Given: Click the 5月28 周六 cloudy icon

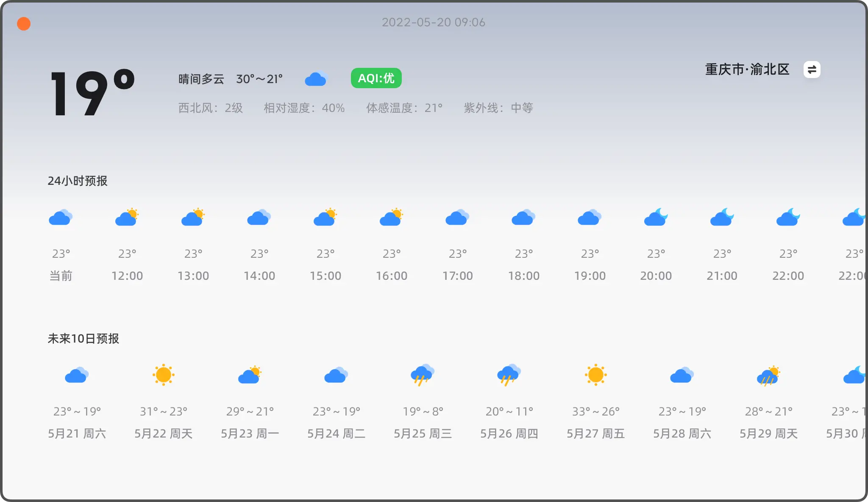Looking at the screenshot, I should point(682,375).
